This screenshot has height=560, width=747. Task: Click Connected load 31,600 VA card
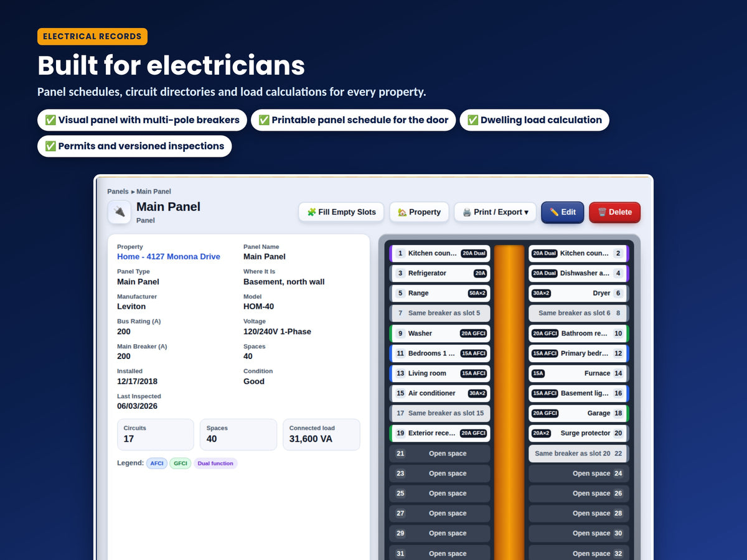(321, 434)
